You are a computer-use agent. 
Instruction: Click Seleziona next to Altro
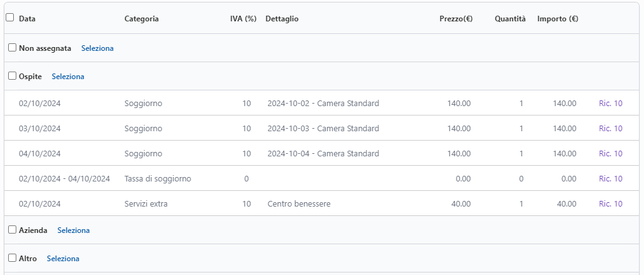[x=63, y=259]
